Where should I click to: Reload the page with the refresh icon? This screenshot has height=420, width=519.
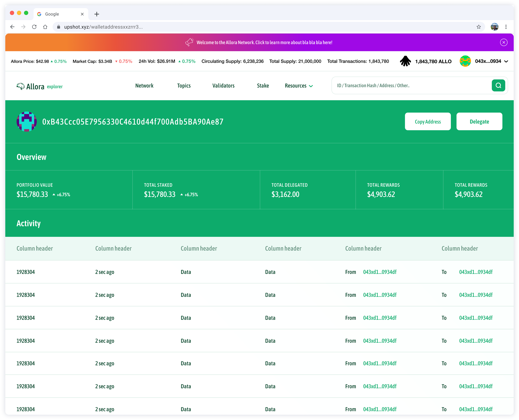[34, 27]
